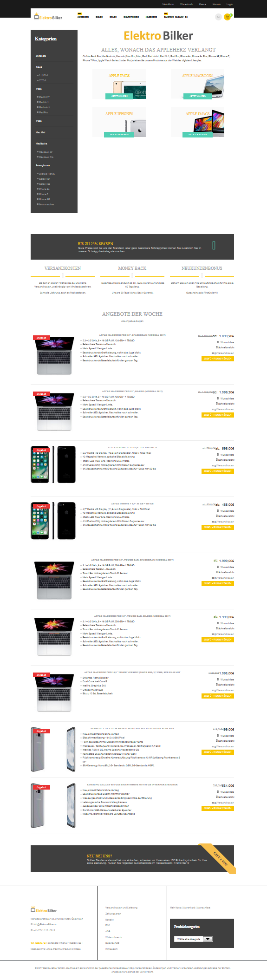Image resolution: width=267 pixels, height=980 pixels.
Task: Click 'Jetzt kaufen' under Apple iPads
Action: point(119,96)
